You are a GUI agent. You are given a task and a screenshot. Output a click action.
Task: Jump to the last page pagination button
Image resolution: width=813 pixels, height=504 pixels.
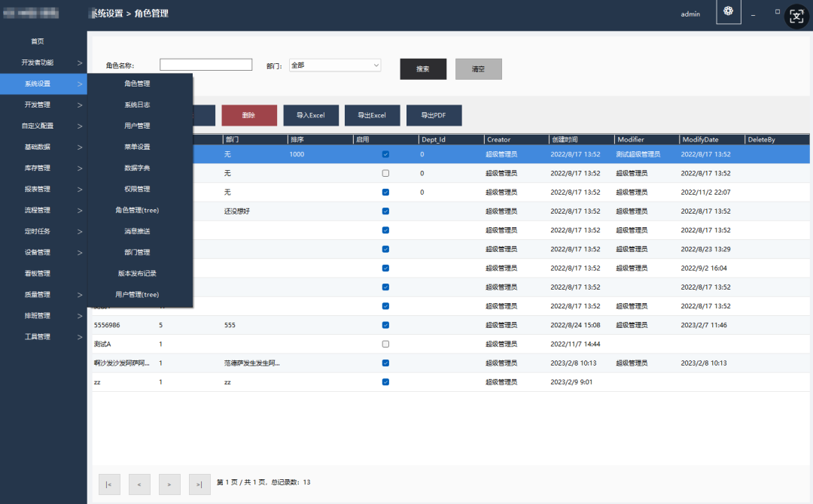coord(199,484)
